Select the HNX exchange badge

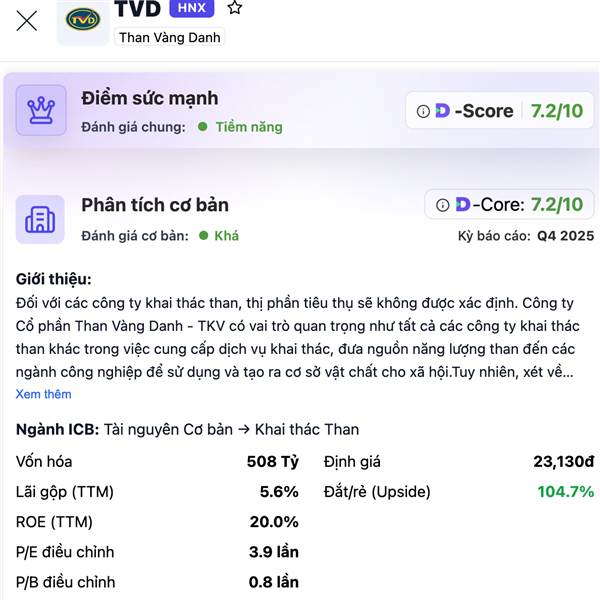[192, 8]
